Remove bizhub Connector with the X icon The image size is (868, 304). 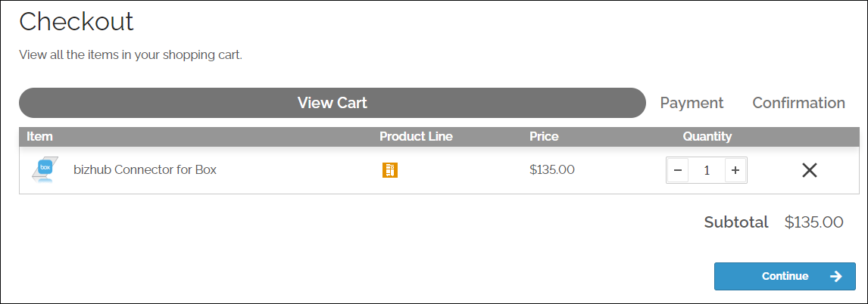[x=809, y=170]
